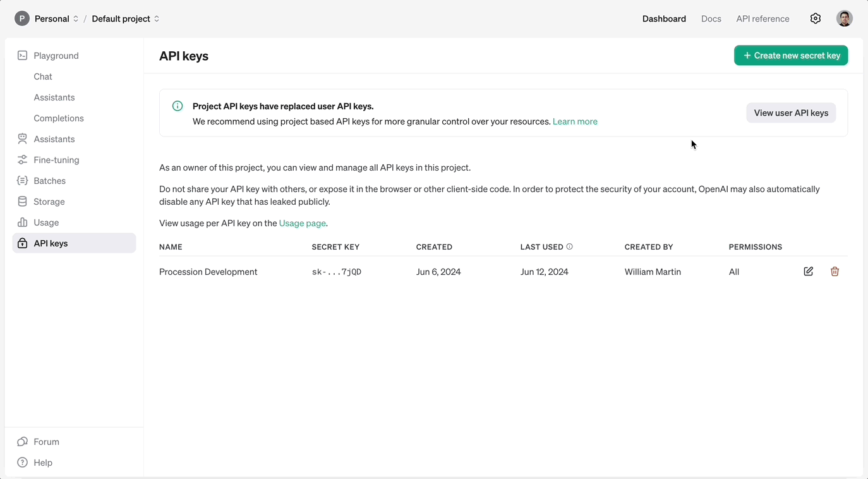Open the user profile avatar
868x479 pixels.
[845, 18]
